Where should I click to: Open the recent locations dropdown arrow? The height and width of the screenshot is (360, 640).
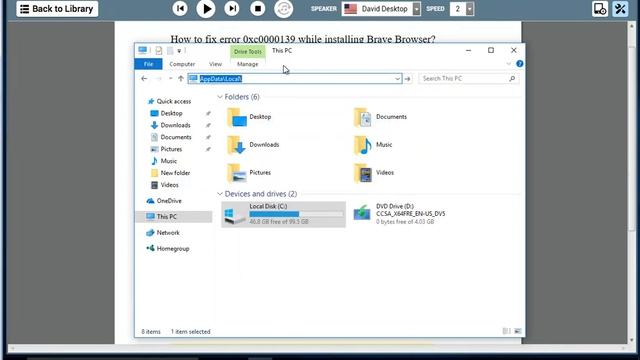[170, 78]
